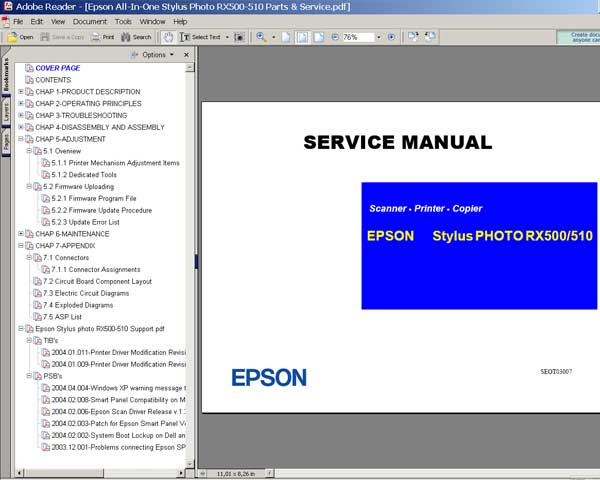This screenshot has height=480, width=600.
Task: Expand CHAP 2-OPERATING PRINCIPLES bookmark
Action: point(21,103)
